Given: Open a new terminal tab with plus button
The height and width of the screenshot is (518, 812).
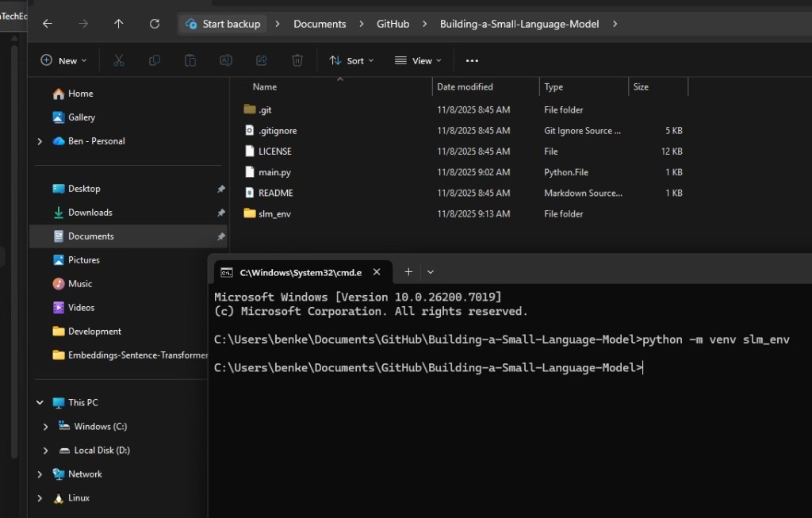Looking at the screenshot, I should (408, 271).
